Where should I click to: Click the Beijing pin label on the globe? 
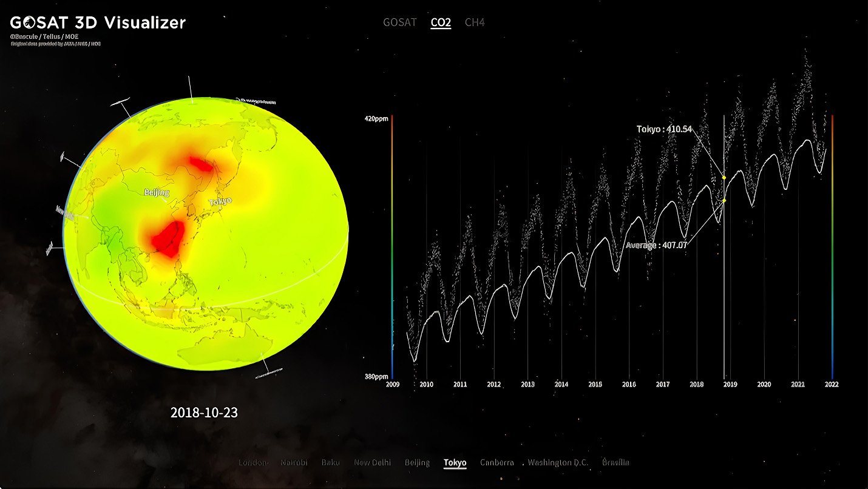point(157,193)
